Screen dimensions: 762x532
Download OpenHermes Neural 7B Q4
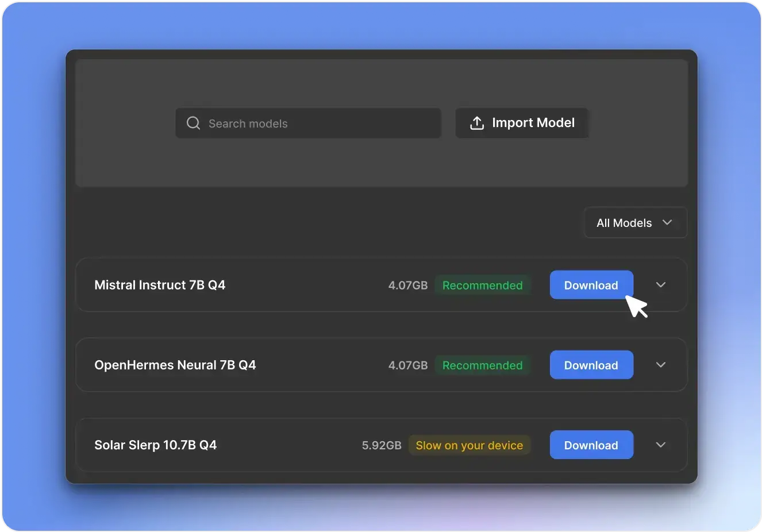pyautogui.click(x=591, y=365)
